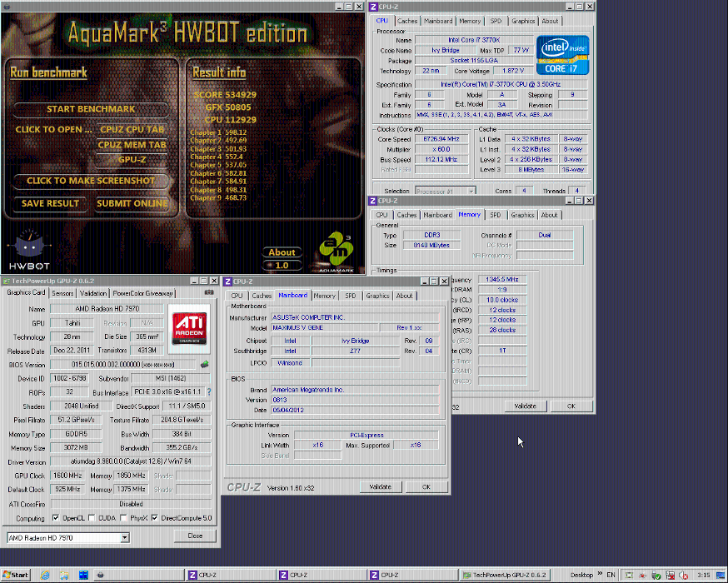Open CPUZ MEM TAB from AquaMark
This screenshot has height=583, width=728.
click(132, 145)
